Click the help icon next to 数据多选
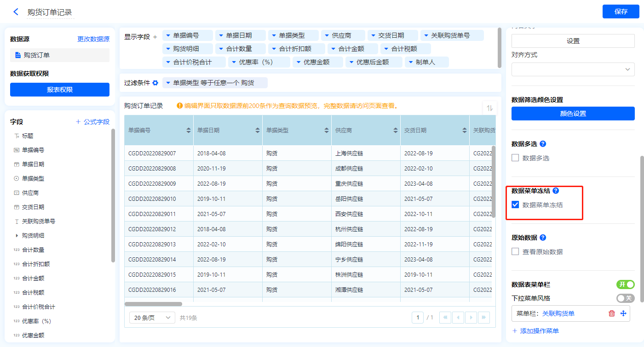 pyautogui.click(x=542, y=144)
